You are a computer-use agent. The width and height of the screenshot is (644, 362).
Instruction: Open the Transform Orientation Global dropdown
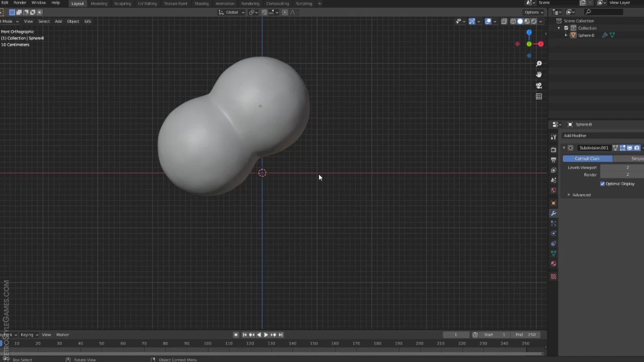(x=232, y=12)
